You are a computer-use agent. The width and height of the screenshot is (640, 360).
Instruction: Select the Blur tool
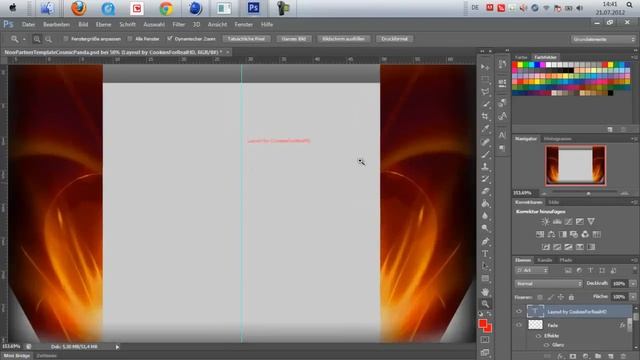(485, 216)
